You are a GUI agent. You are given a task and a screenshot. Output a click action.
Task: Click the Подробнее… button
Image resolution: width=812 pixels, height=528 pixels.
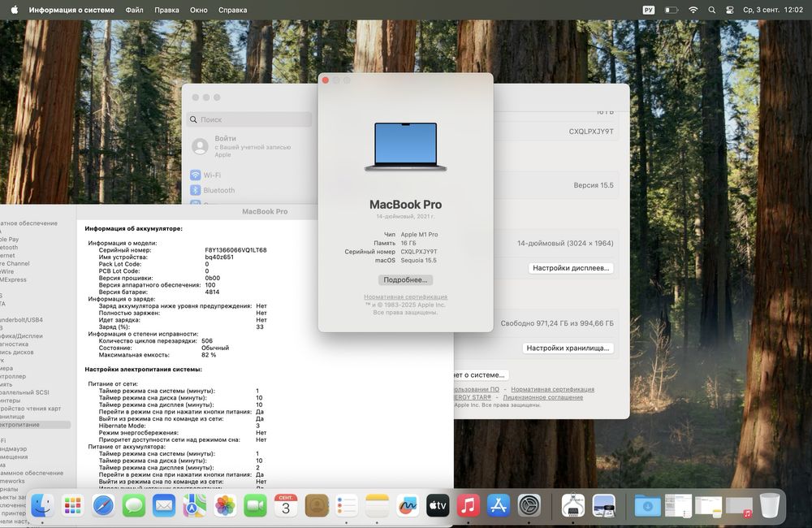pyautogui.click(x=405, y=279)
